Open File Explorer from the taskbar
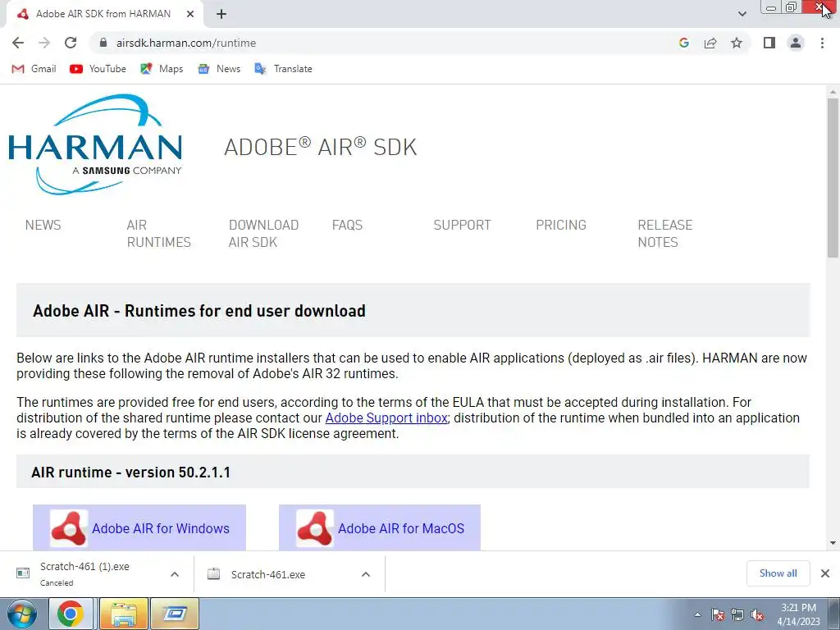 123,614
